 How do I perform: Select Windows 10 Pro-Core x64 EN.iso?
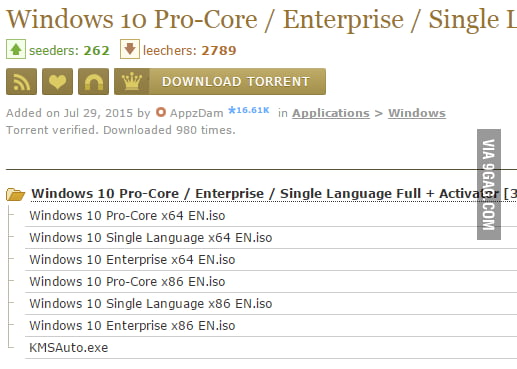tap(127, 216)
